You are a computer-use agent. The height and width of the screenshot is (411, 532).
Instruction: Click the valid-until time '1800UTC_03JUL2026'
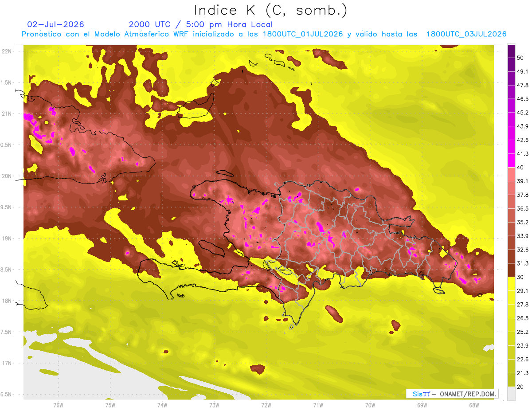point(466,34)
